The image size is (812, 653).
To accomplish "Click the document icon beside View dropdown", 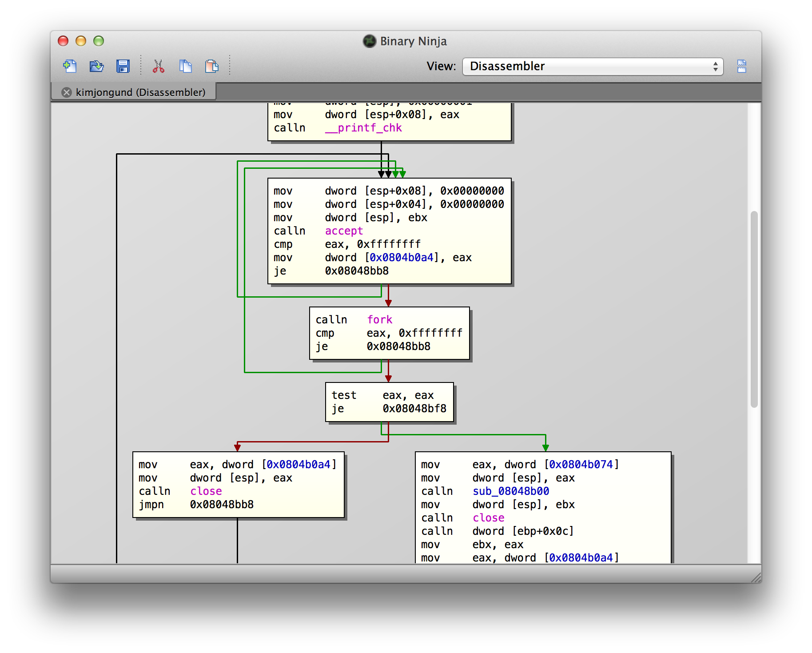I will point(742,66).
